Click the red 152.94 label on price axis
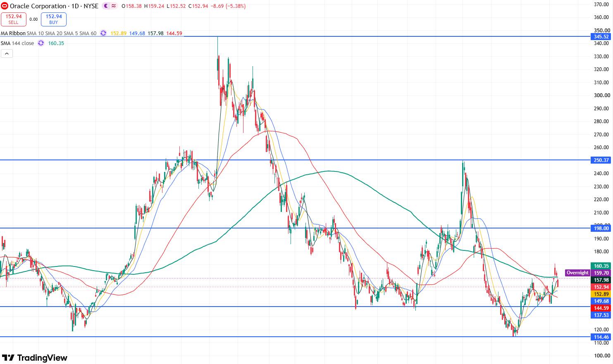Image resolution: width=613 pixels, height=364 pixels. (x=601, y=287)
